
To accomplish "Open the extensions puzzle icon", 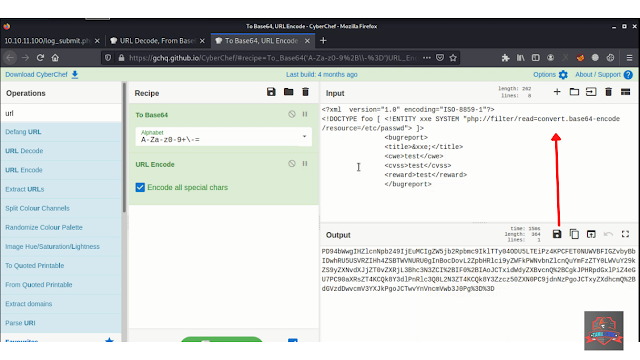I will point(505,58).
